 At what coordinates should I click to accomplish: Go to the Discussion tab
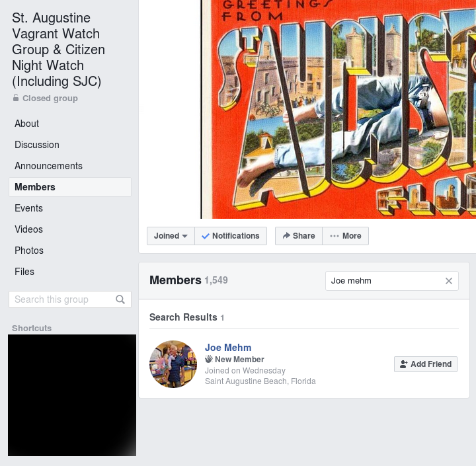tap(37, 145)
